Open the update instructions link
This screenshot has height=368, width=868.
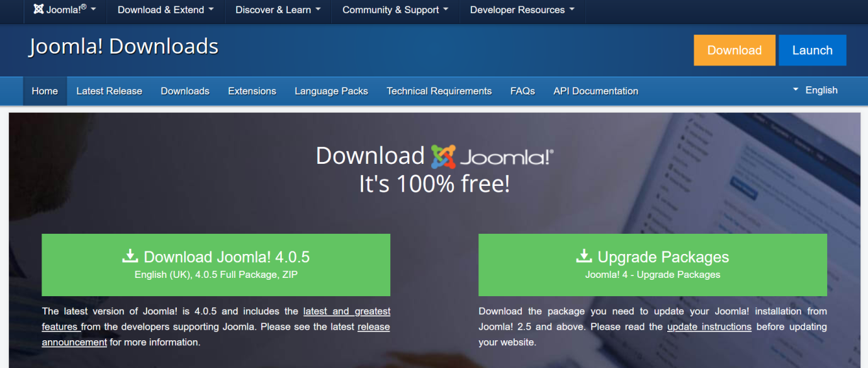[709, 326]
